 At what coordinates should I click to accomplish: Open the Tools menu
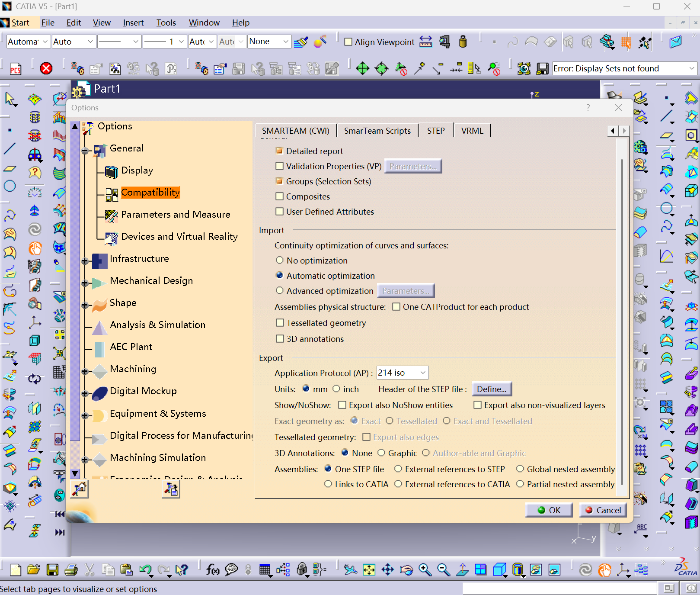(x=166, y=23)
